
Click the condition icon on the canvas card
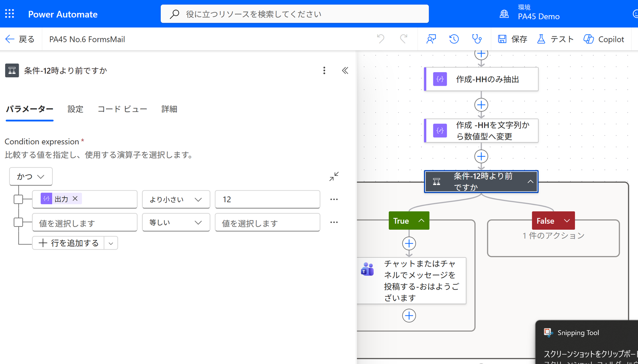pyautogui.click(x=437, y=182)
